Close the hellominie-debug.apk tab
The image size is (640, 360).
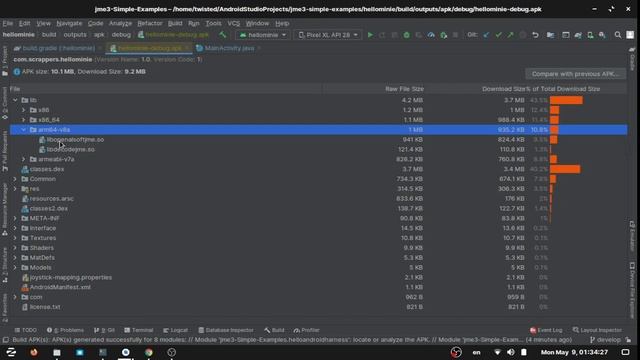click(x=187, y=48)
